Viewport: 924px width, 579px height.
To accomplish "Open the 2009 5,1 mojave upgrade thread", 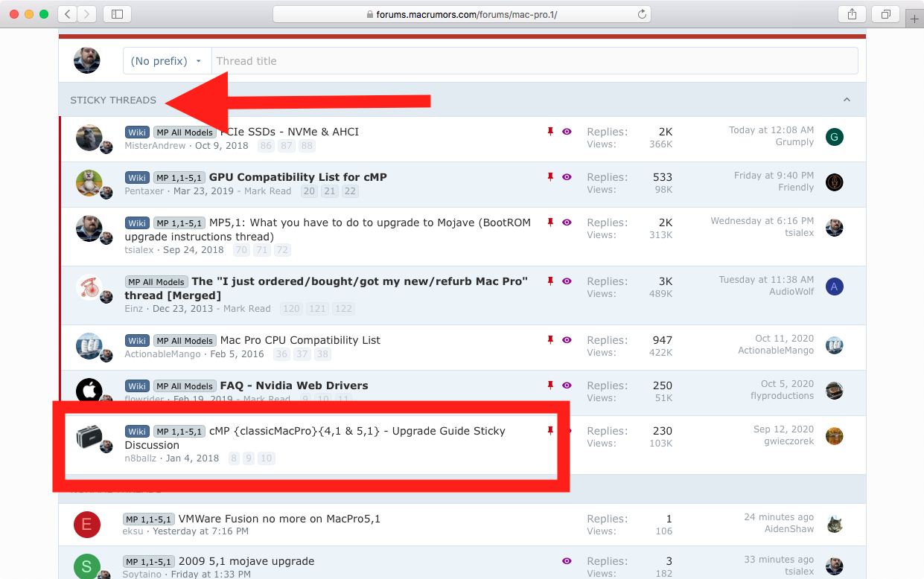I will (246, 561).
